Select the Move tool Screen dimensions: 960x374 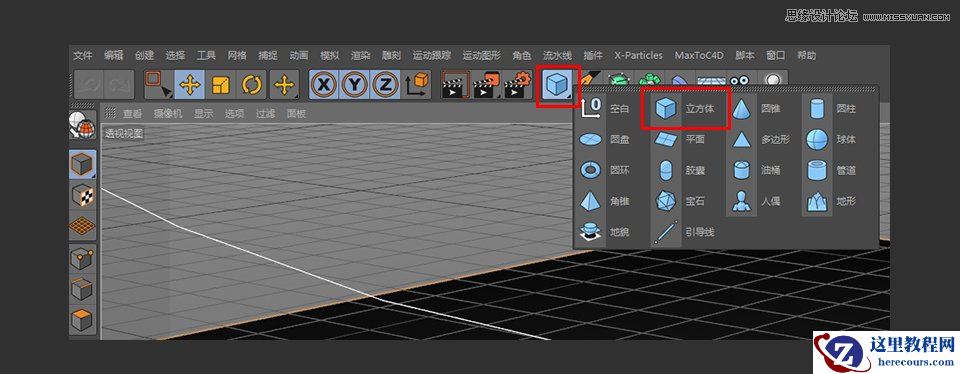pyautogui.click(x=190, y=85)
